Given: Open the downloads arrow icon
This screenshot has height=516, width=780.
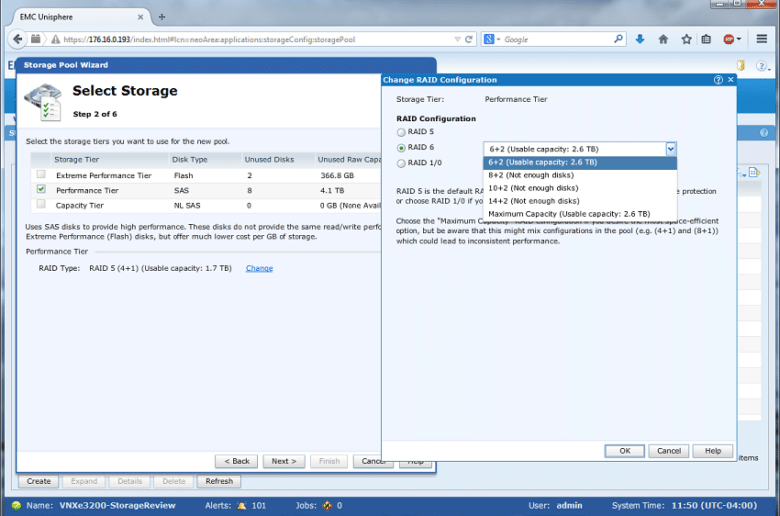Looking at the screenshot, I should click(640, 39).
